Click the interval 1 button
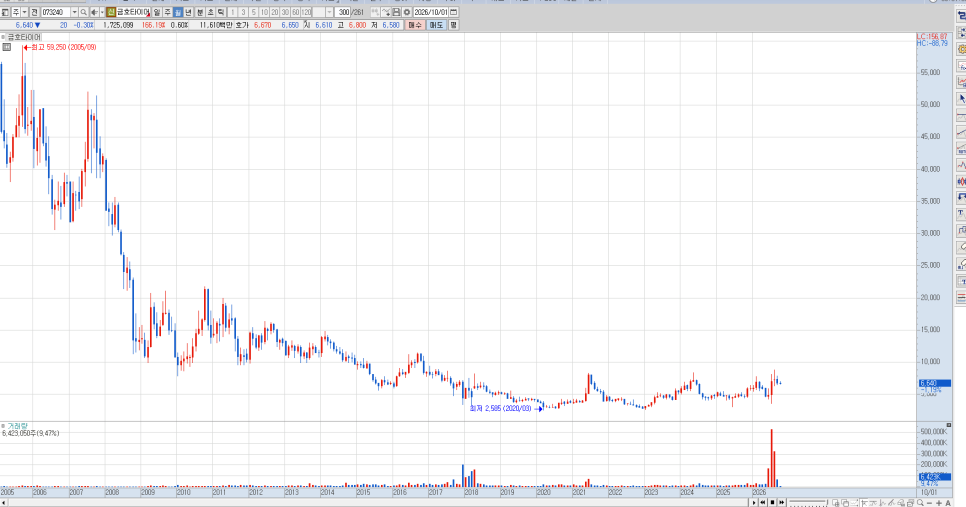This screenshot has height=507, width=966. [233, 12]
